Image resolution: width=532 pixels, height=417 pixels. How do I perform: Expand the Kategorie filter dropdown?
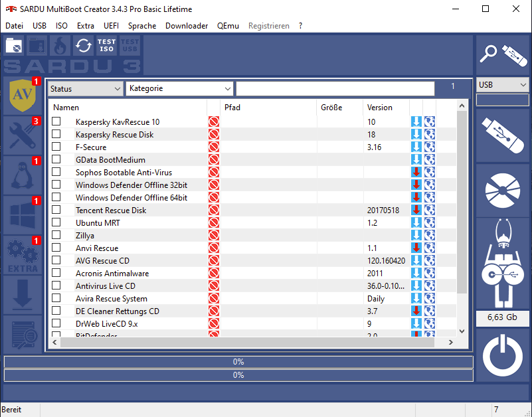[x=179, y=88]
